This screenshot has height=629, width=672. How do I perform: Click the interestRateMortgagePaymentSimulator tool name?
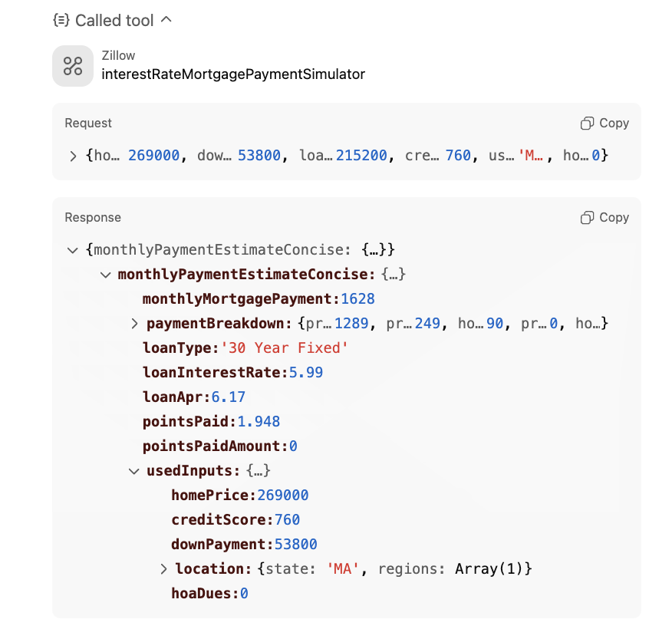233,74
